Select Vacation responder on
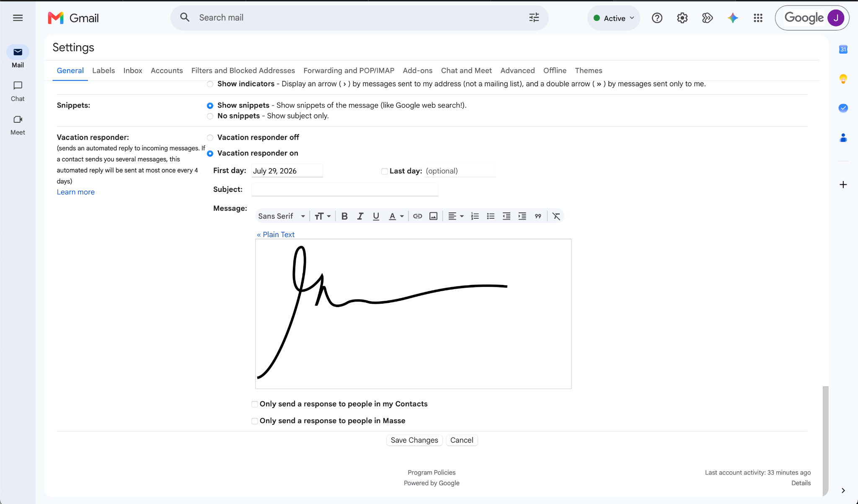The width and height of the screenshot is (858, 504). pyautogui.click(x=210, y=153)
